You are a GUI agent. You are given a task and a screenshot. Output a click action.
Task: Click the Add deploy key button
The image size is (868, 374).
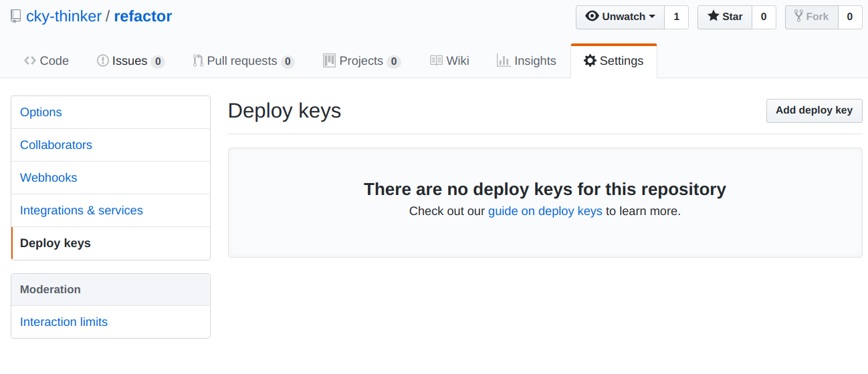[x=814, y=111]
